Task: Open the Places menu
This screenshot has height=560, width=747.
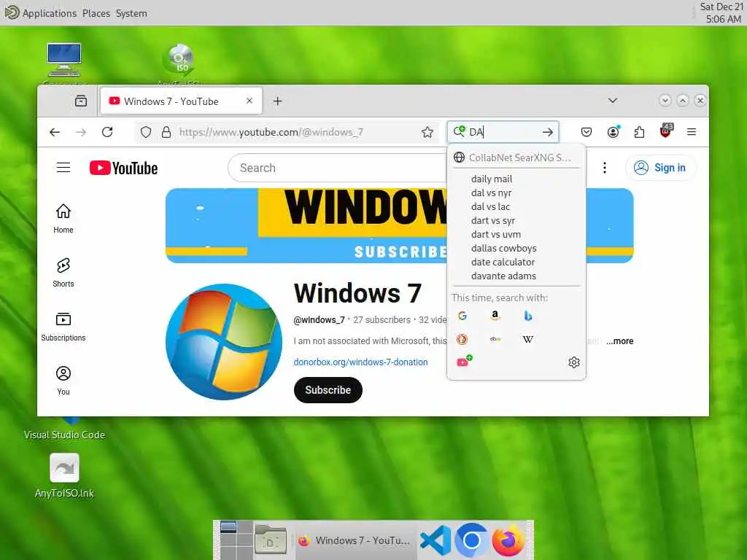Action: tap(96, 13)
